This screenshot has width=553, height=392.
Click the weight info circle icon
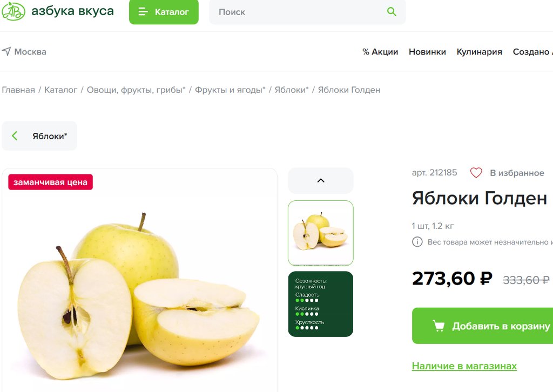pyautogui.click(x=417, y=242)
